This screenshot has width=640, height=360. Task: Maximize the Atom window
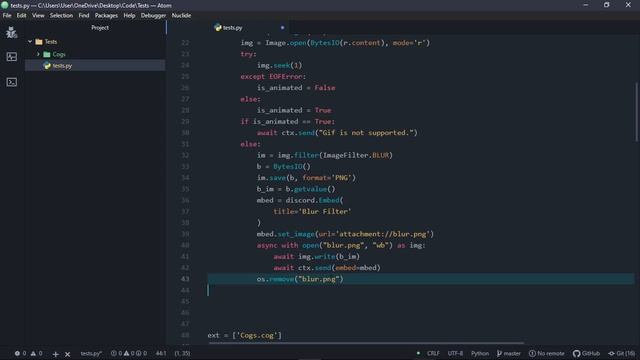click(607, 5)
